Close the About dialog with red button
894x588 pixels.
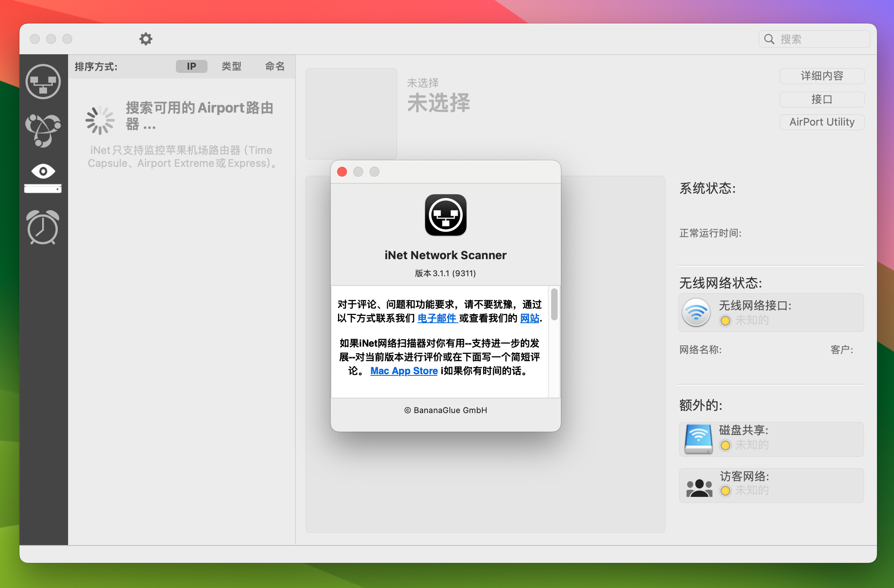click(342, 172)
